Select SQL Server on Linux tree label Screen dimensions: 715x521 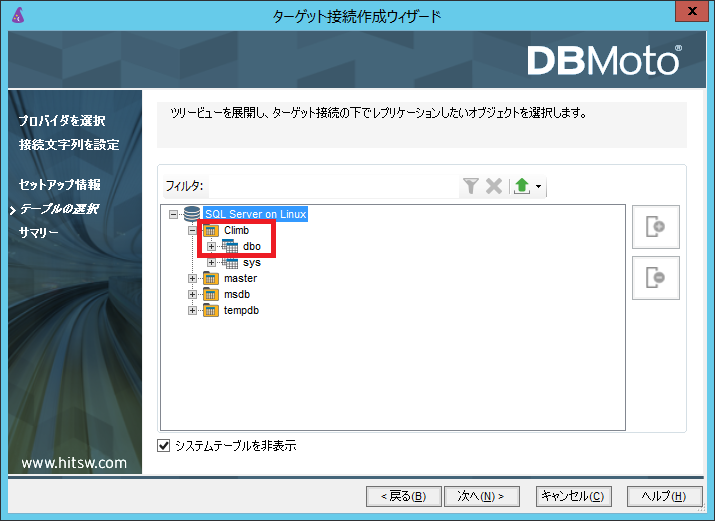pos(255,214)
